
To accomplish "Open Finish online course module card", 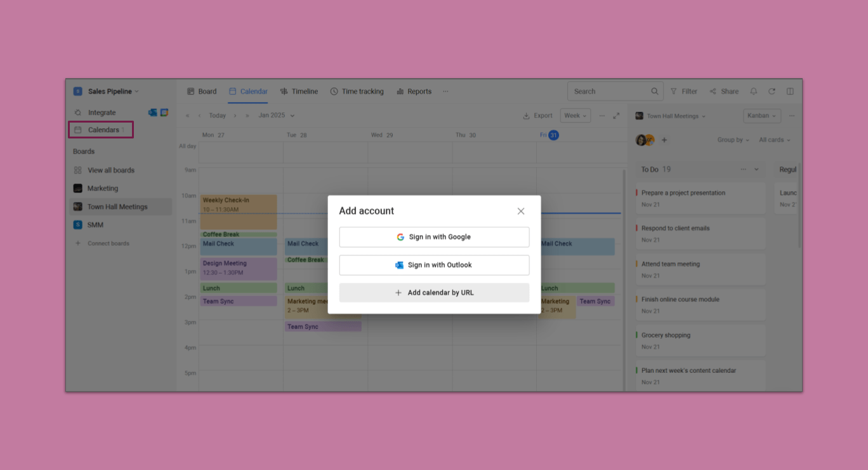I will click(700, 305).
